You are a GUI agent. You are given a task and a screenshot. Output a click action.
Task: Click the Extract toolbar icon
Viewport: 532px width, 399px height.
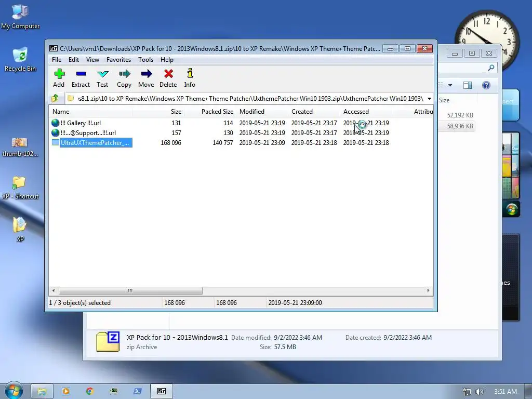(x=81, y=78)
